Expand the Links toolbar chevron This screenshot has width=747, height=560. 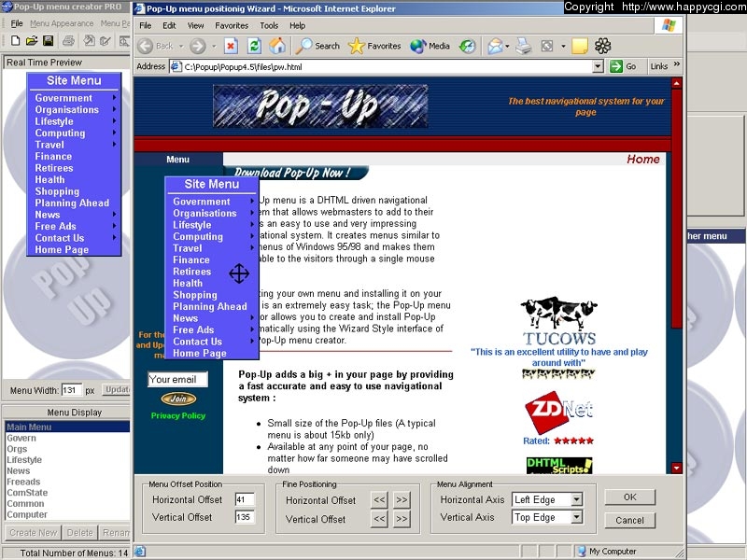click(x=677, y=64)
